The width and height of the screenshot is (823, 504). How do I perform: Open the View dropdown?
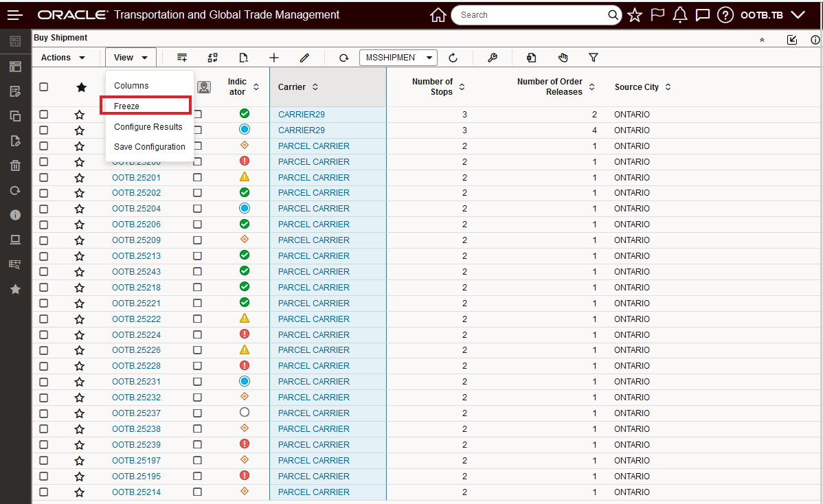tap(131, 58)
